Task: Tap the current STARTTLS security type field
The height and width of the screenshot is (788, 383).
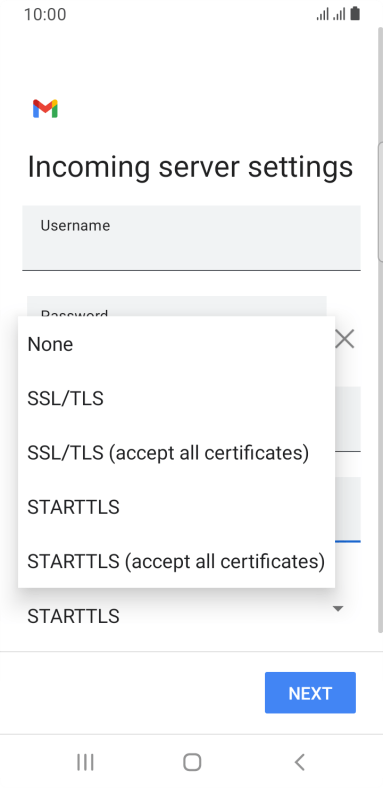Action: pos(191,616)
